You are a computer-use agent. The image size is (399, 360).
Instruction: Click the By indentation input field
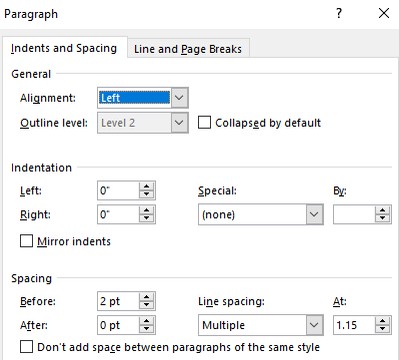(x=354, y=214)
